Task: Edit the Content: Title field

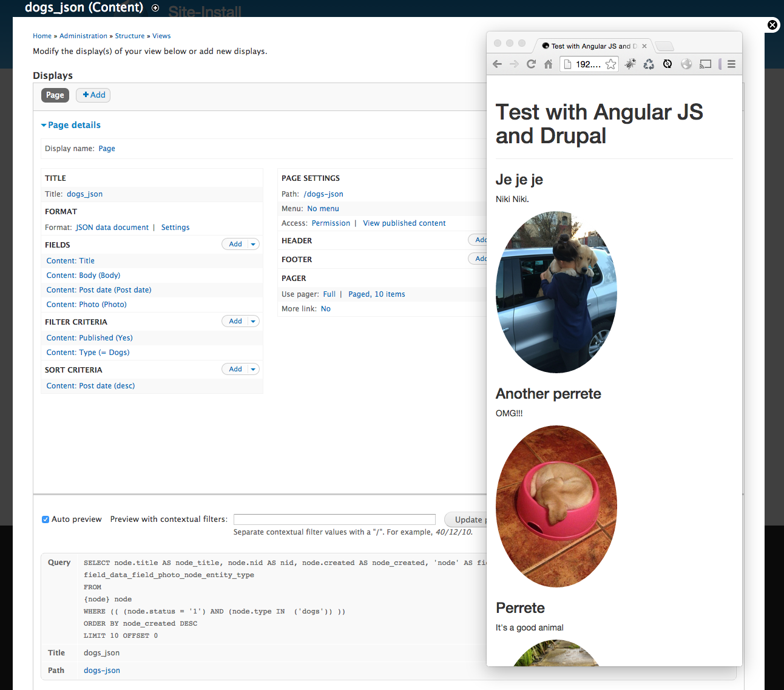Action: click(70, 261)
